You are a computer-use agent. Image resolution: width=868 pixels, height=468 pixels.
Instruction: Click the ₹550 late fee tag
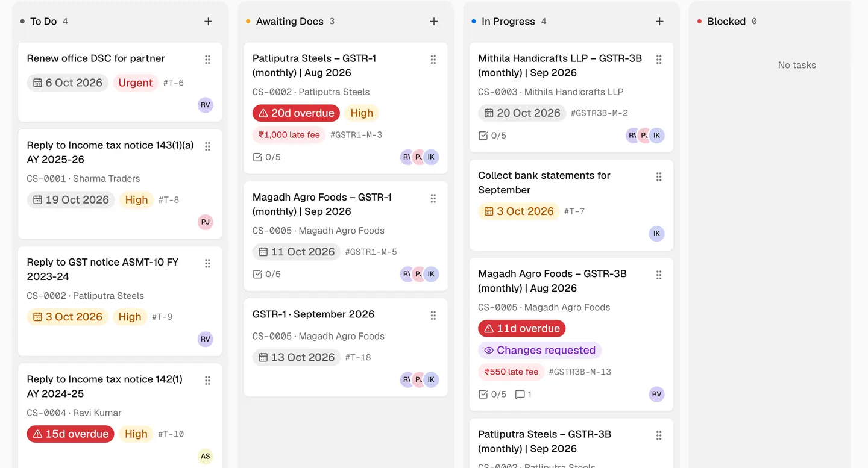[x=511, y=372]
